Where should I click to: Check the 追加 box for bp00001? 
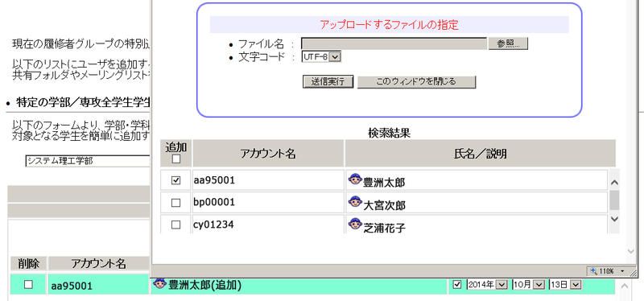pyautogui.click(x=175, y=203)
